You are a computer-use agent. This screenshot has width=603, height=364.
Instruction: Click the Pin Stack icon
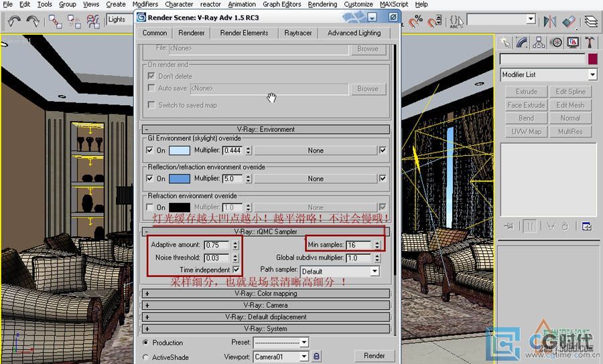[x=509, y=226]
